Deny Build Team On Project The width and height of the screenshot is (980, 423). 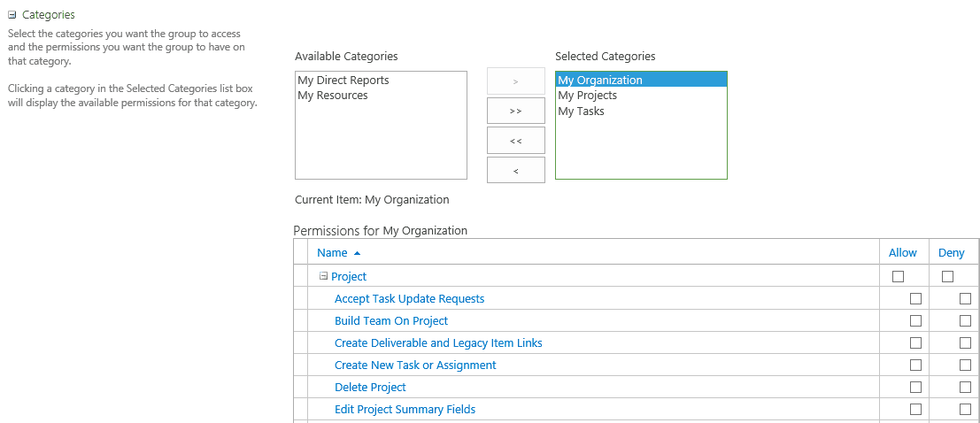965,320
